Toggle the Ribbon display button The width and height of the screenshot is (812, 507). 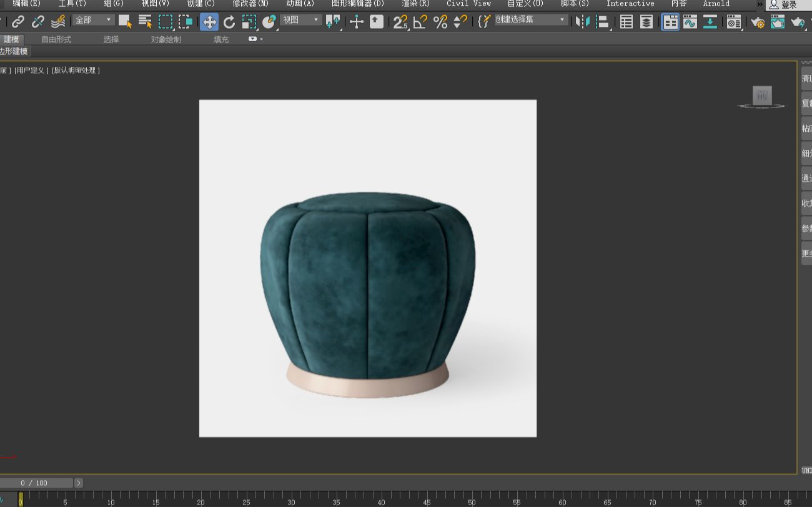click(x=670, y=22)
